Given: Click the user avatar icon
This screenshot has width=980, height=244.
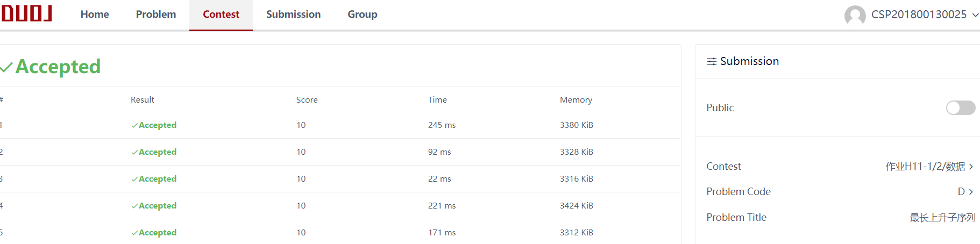Looking at the screenshot, I should tap(855, 15).
